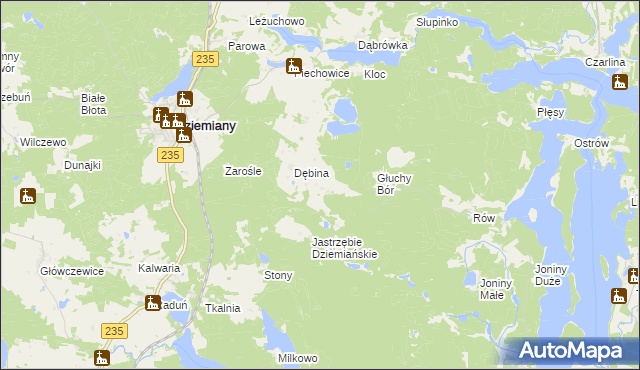Click the Kalwaria label

coord(159,268)
